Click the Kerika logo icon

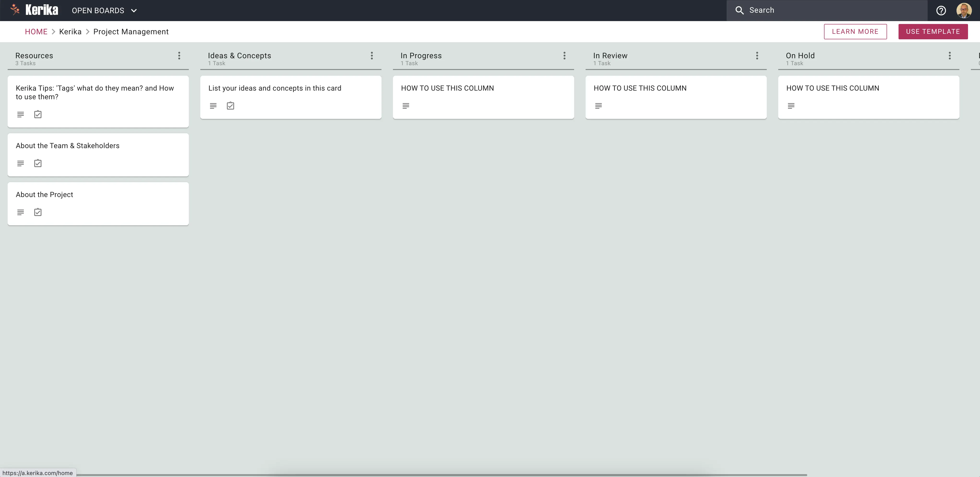pos(15,10)
